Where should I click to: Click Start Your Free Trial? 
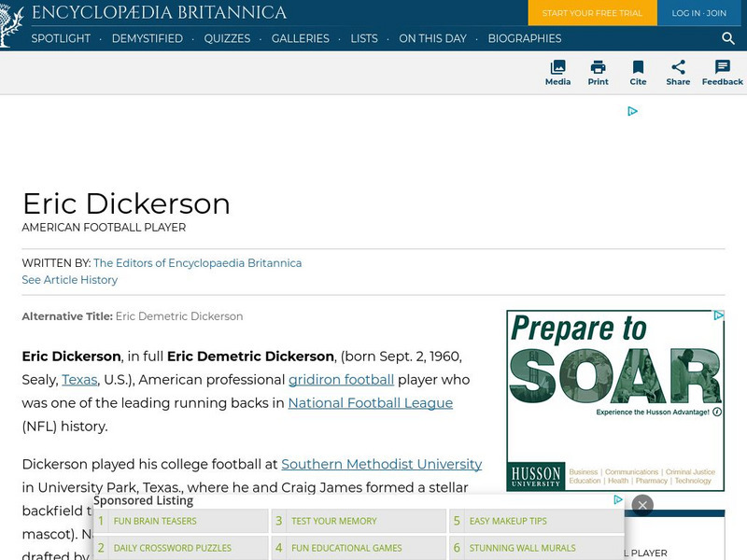pos(592,14)
